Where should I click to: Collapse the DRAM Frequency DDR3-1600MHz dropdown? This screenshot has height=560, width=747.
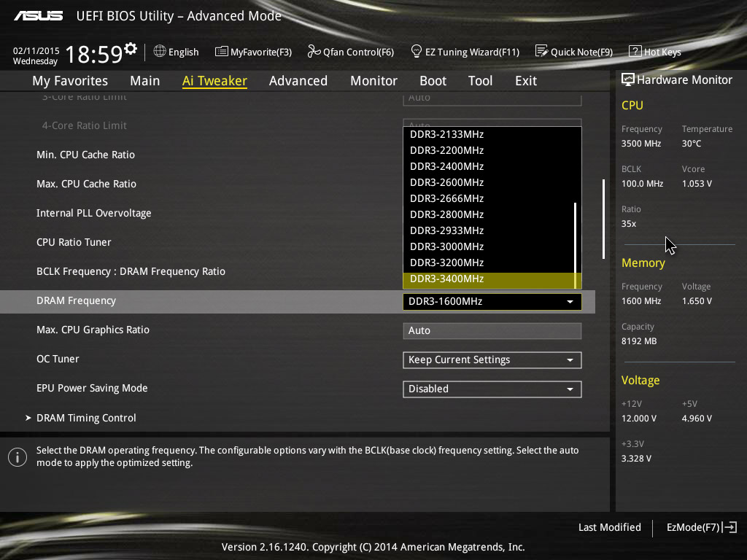tap(492, 301)
